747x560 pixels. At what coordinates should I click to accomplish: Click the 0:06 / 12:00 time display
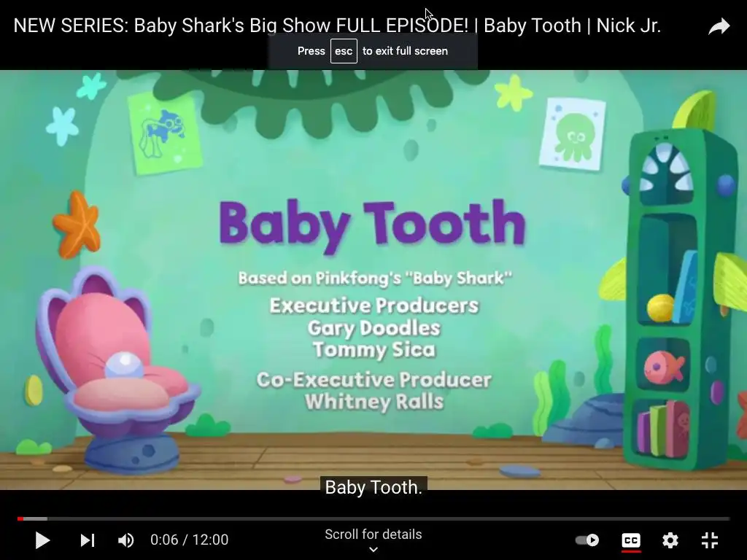tap(189, 540)
